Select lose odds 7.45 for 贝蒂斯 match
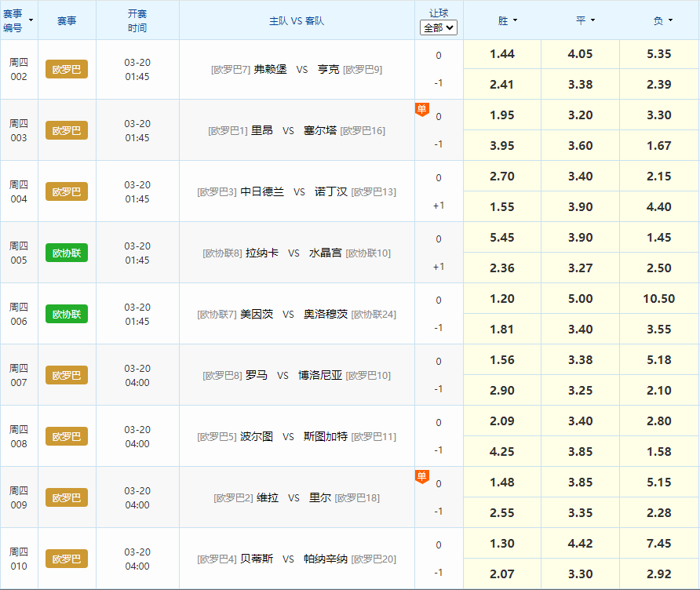Viewport: 700px width, 590px height. [x=659, y=543]
